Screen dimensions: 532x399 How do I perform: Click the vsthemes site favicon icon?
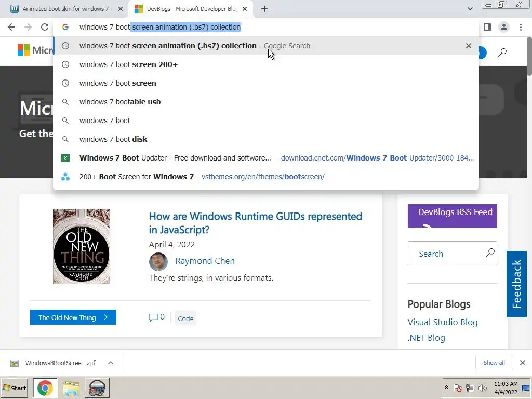(x=65, y=177)
